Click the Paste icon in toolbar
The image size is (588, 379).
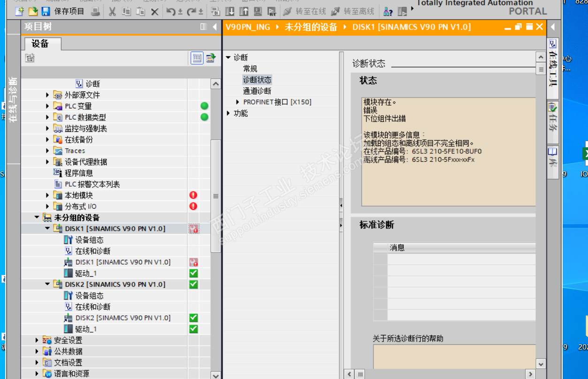click(x=140, y=11)
